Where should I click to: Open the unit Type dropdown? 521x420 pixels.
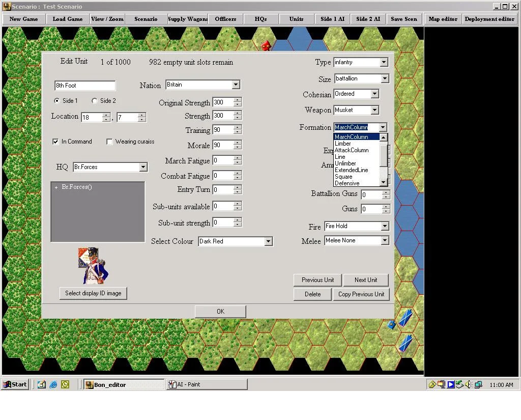pos(384,62)
